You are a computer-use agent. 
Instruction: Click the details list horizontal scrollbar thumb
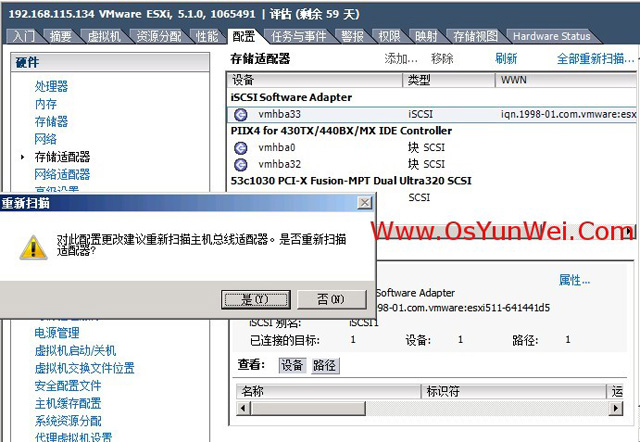coord(308,408)
